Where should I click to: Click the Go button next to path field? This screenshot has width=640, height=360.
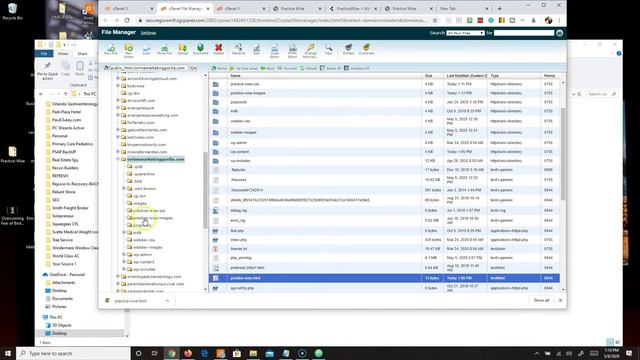point(193,68)
